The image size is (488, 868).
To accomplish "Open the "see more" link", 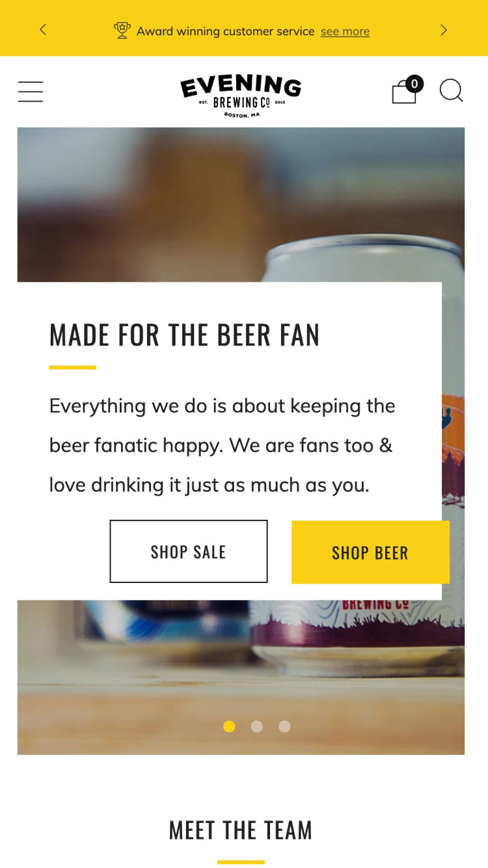I will pos(345,31).
